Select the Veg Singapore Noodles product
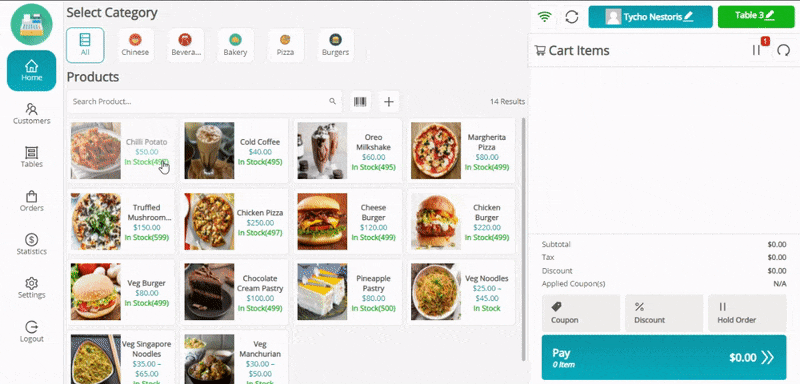This screenshot has width=800, height=384. tap(121, 357)
